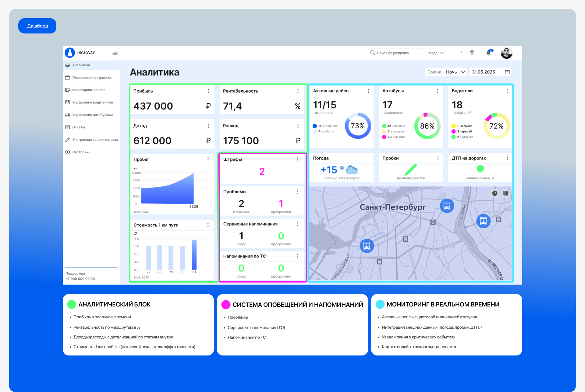Click the Дашборд button at top left

[x=37, y=26]
